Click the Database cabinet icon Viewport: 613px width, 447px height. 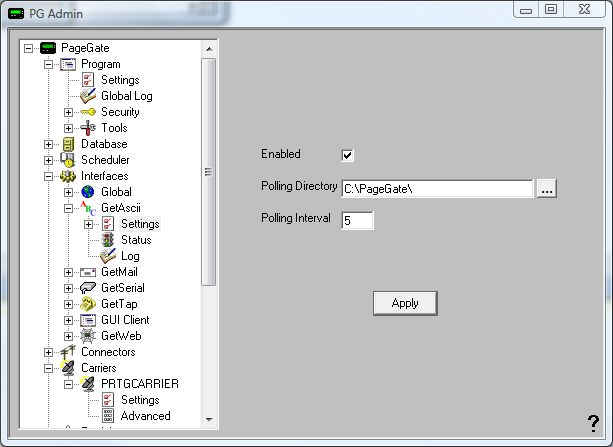(68, 144)
